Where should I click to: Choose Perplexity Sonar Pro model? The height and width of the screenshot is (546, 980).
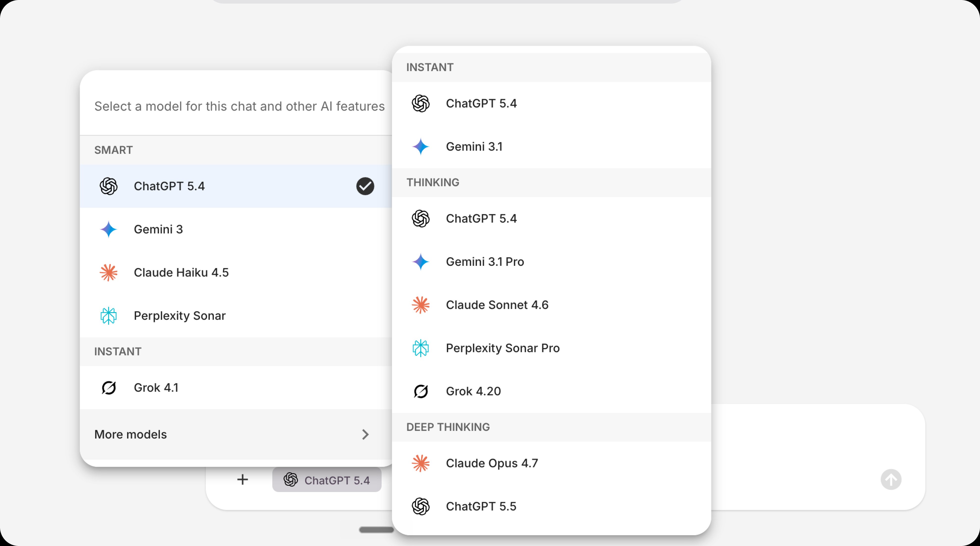tap(551, 348)
